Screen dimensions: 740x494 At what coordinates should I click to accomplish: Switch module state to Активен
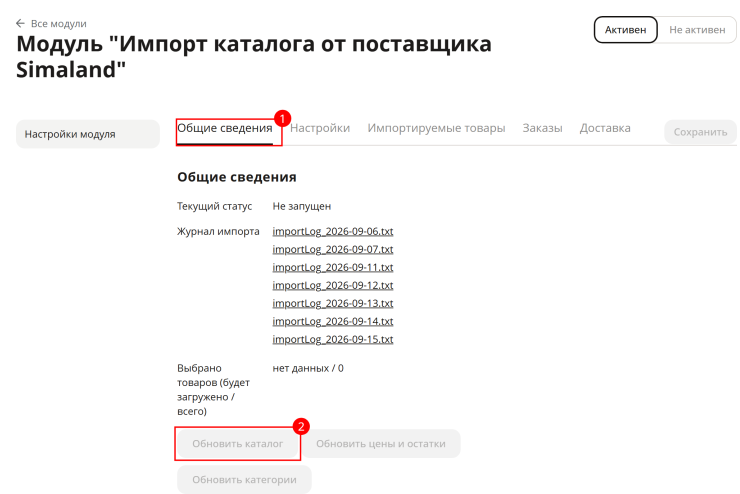[x=625, y=30]
